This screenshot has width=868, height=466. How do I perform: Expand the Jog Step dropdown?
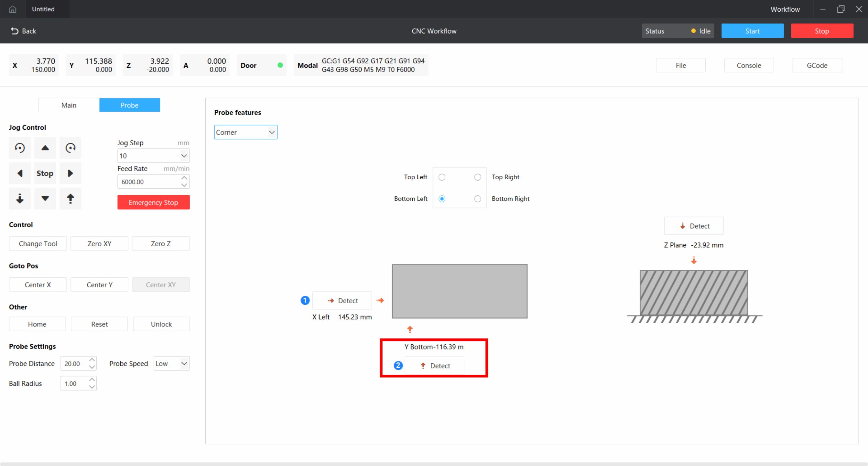tap(153, 156)
